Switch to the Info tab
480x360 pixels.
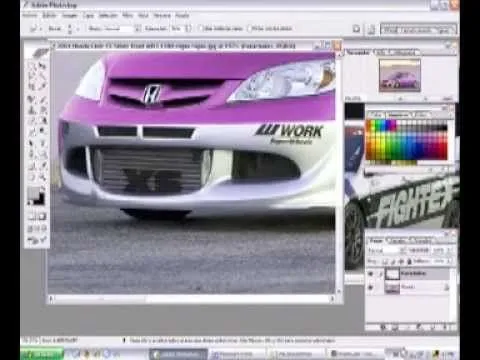tap(380, 52)
